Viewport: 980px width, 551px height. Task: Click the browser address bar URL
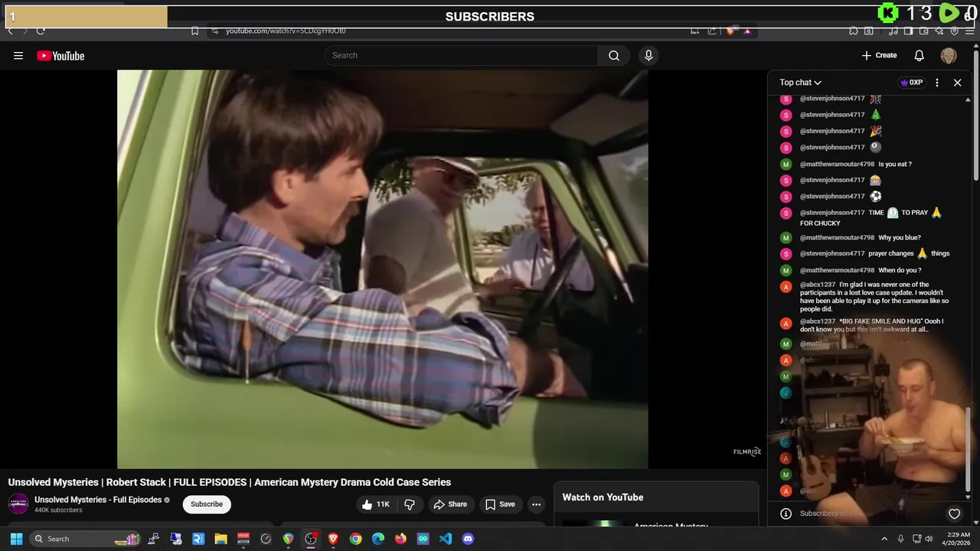[x=286, y=31]
